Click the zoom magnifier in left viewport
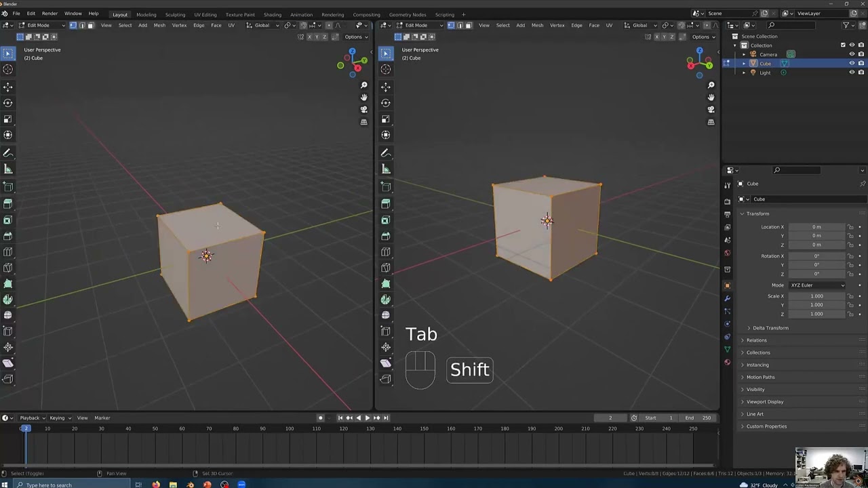 [363, 85]
